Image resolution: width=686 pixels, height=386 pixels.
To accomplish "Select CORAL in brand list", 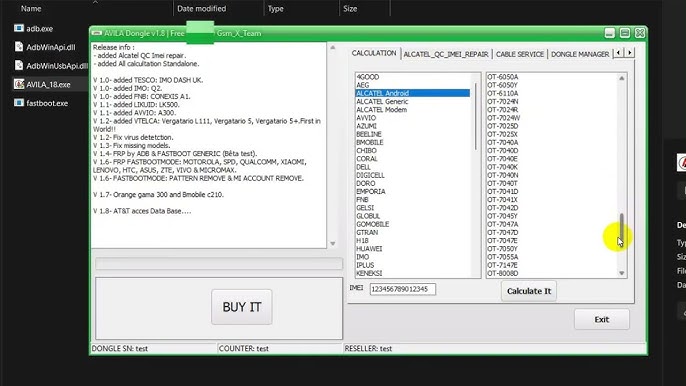I will coord(367,159).
